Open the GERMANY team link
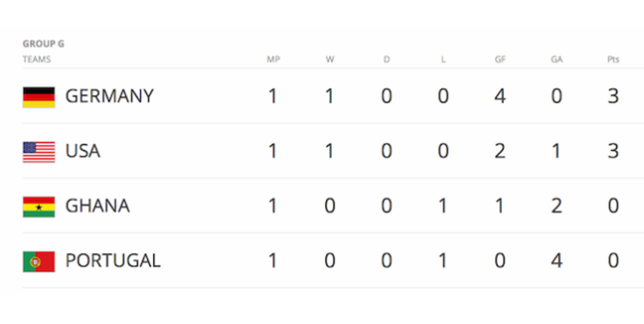 click(x=109, y=96)
